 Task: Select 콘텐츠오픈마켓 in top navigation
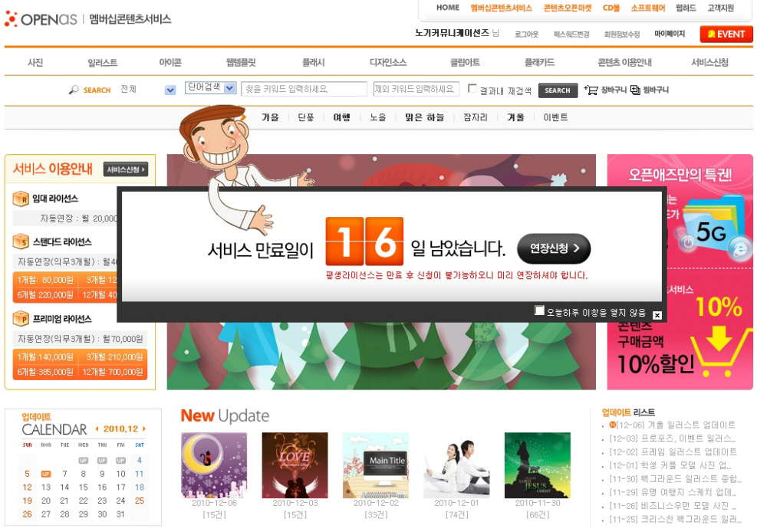[568, 8]
